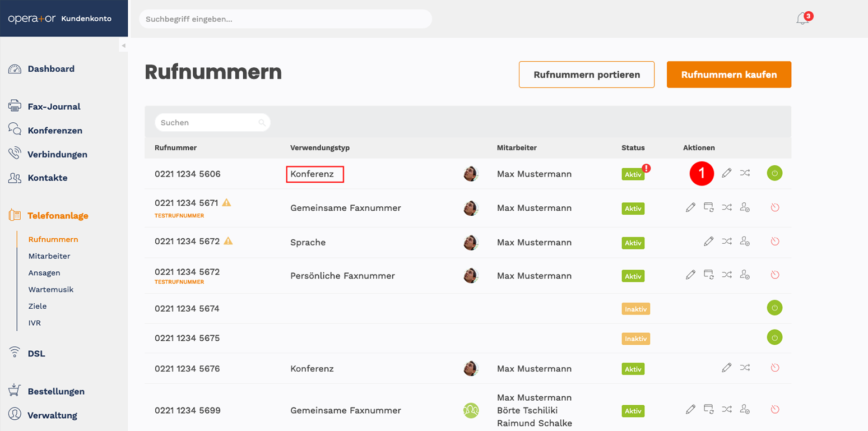This screenshot has height=431, width=868.
Task: Click magnifier icon in Suchen field
Action: 262,123
